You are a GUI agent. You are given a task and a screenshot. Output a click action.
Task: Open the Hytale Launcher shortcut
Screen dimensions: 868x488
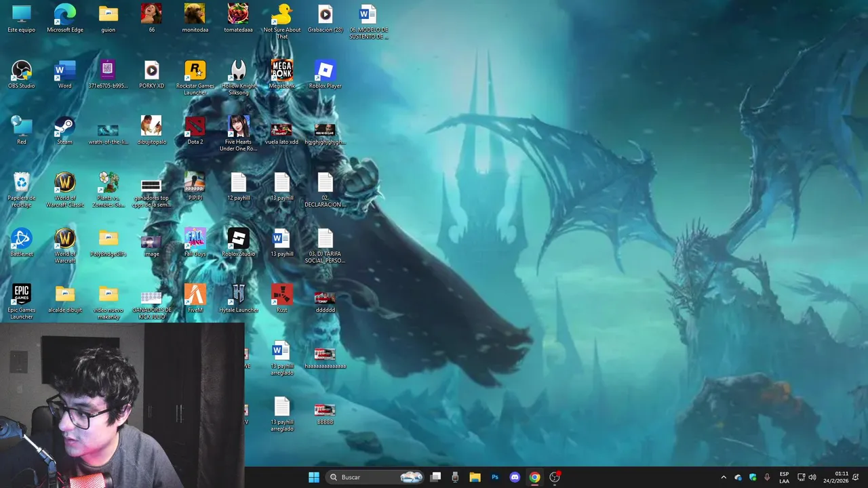[239, 299]
